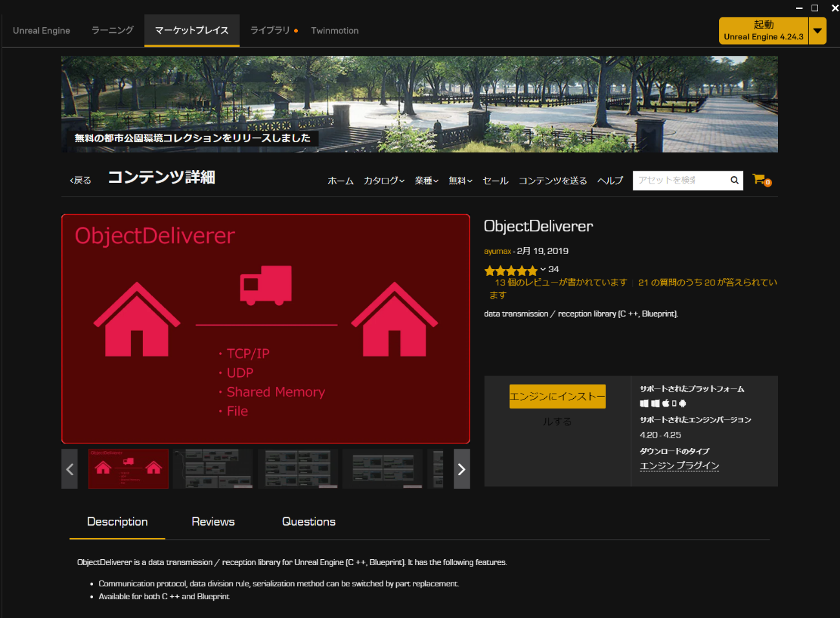
Task: Open the city park collection banner
Action: tap(419, 104)
